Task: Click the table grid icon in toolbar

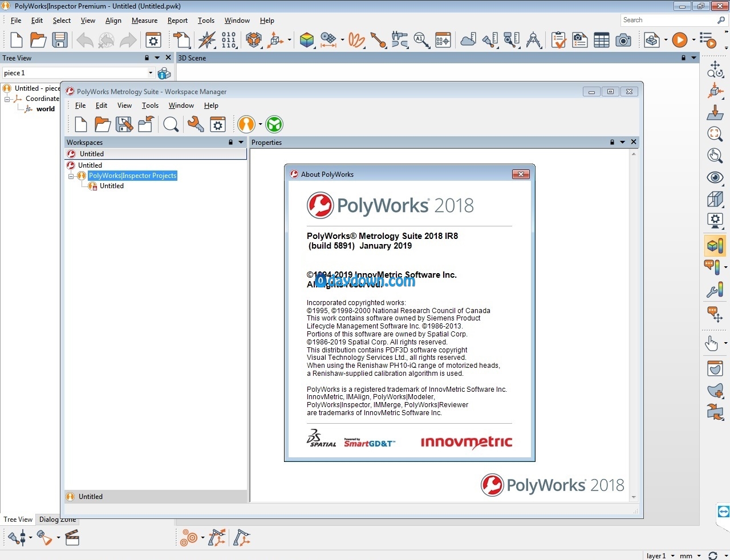Action: [602, 40]
